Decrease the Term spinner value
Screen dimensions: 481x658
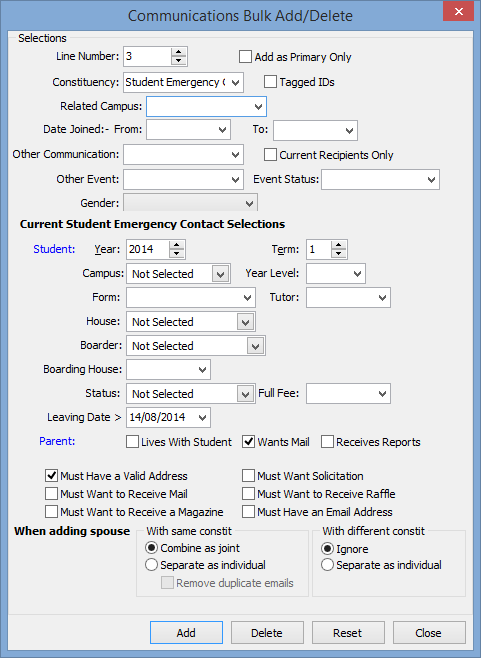[x=338, y=253]
